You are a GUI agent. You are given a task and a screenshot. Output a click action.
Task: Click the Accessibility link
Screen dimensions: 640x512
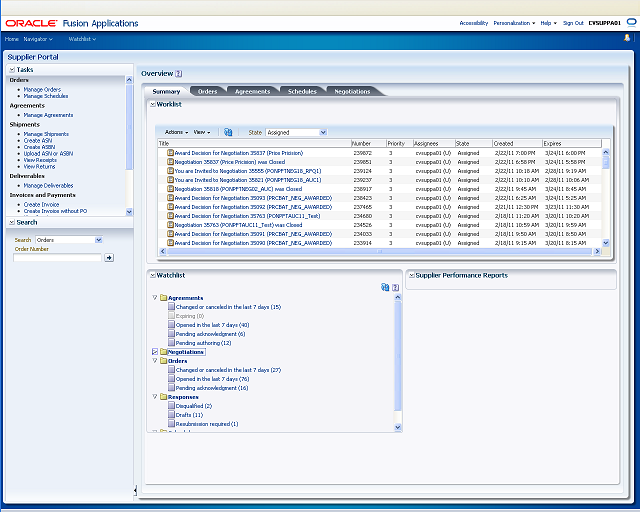click(473, 23)
